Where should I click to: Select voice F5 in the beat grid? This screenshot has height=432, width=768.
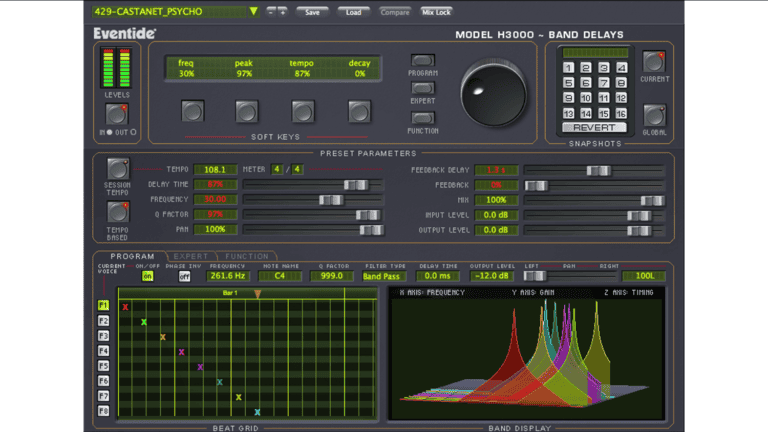(x=103, y=366)
